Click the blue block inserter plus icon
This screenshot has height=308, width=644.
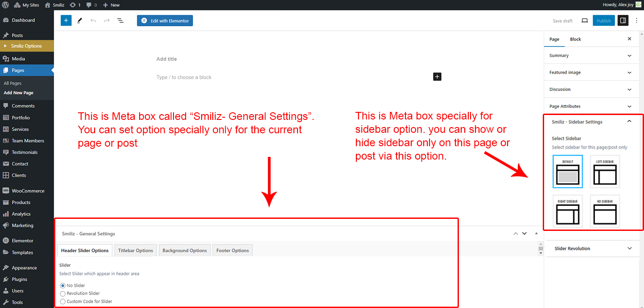pyautogui.click(x=66, y=21)
